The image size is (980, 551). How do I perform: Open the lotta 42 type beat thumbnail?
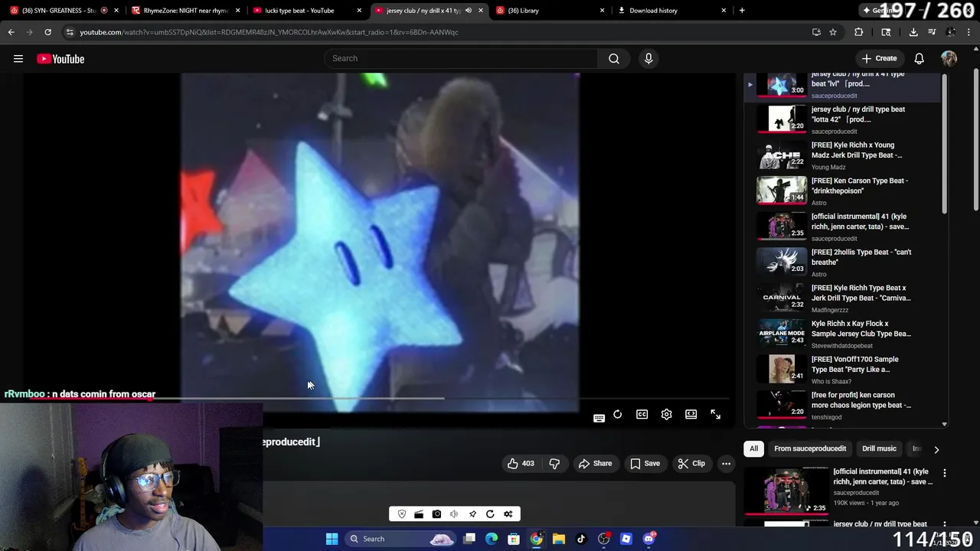(x=782, y=119)
